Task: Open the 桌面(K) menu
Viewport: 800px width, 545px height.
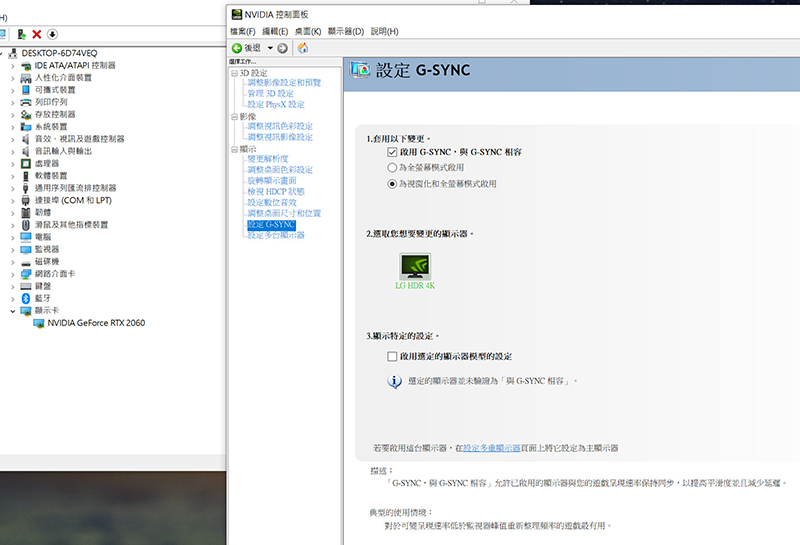Action: coord(308,32)
